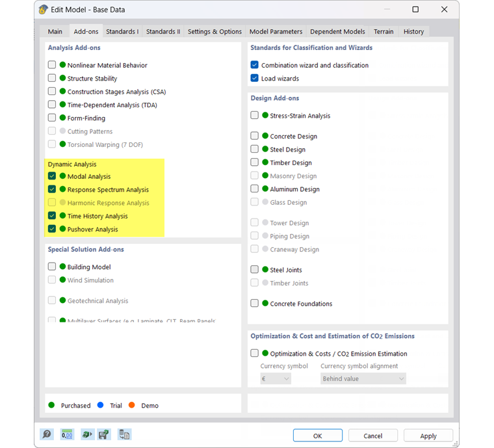Click the Torsional Warping (7 DOF) label

[105, 144]
